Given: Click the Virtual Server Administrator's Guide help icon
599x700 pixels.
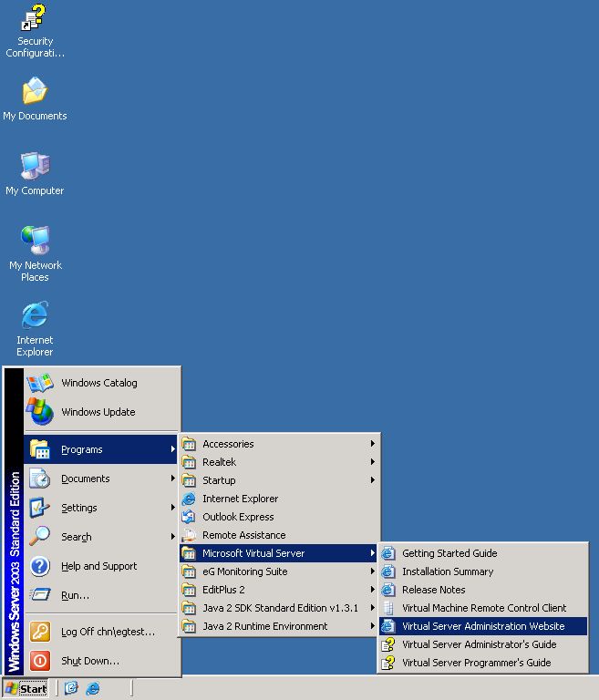Looking at the screenshot, I should pyautogui.click(x=388, y=644).
